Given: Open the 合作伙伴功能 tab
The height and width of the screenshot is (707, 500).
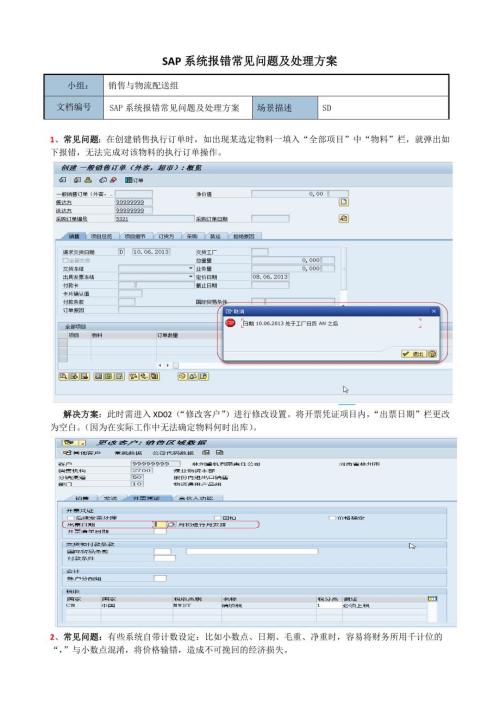Looking at the screenshot, I should coord(196,498).
